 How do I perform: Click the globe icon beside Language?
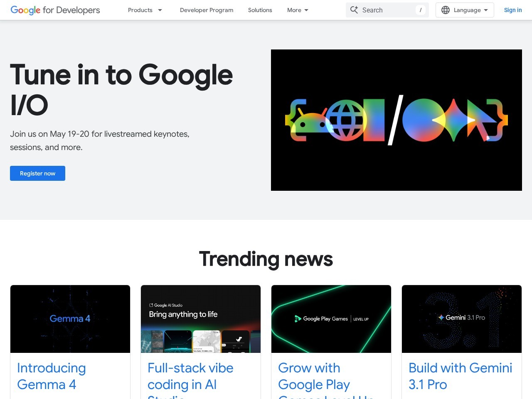point(445,10)
